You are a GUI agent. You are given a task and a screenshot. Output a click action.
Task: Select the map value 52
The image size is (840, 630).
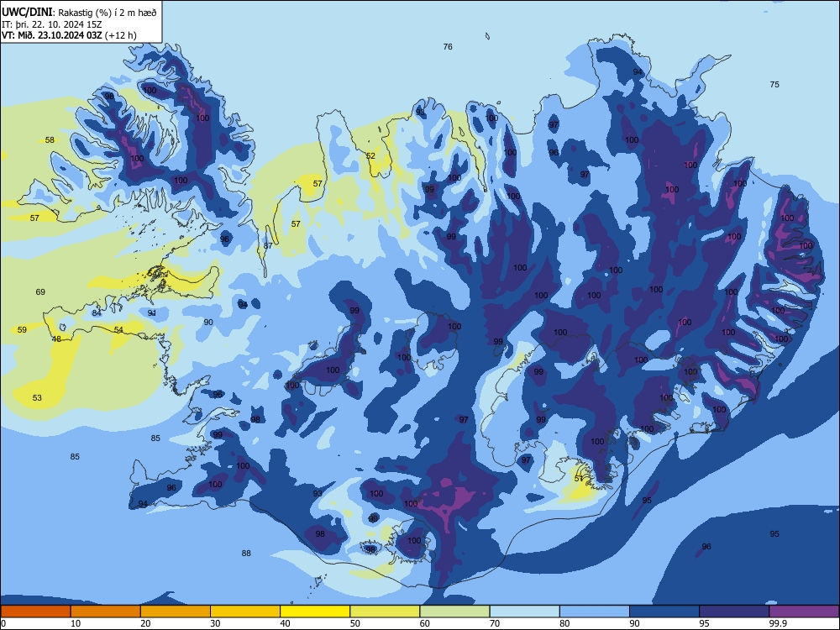370,156
